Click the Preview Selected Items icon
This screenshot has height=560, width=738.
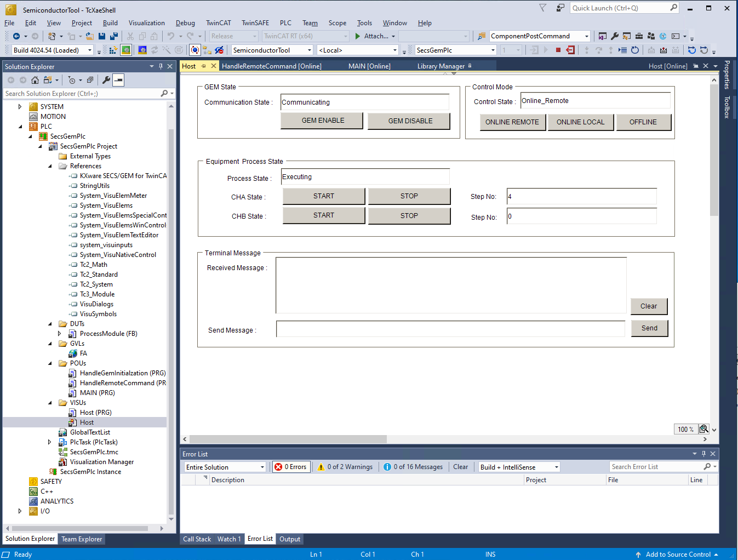pyautogui.click(x=118, y=80)
